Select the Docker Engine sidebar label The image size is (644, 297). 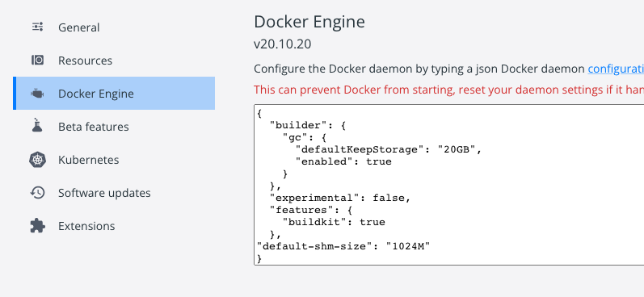pyautogui.click(x=96, y=94)
